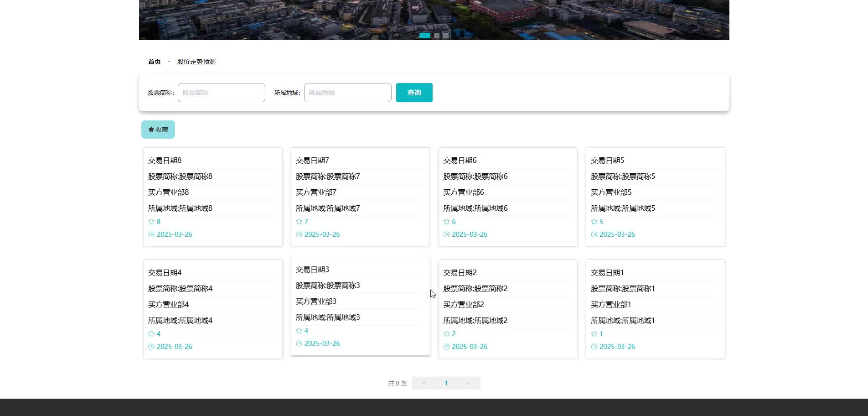Image resolution: width=868 pixels, height=416 pixels.
Task: Click text 股票简称:股票简称2
Action: click(475, 289)
